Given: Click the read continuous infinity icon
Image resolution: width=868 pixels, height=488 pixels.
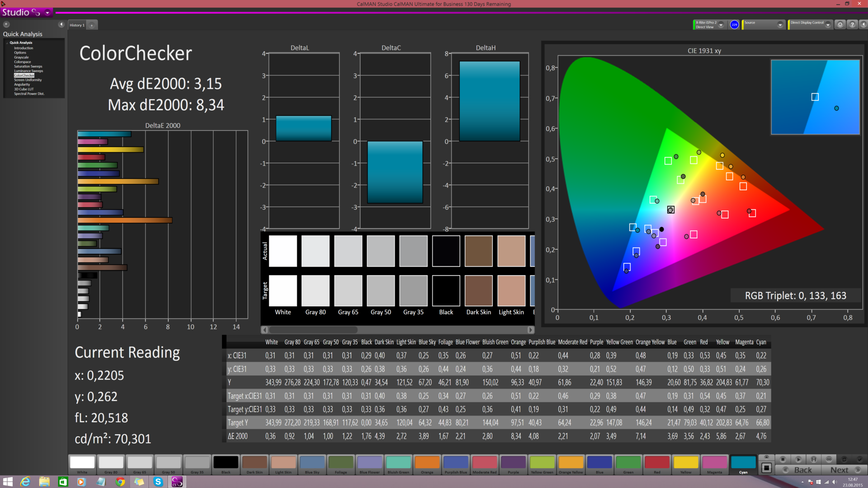Looking at the screenshot, I should [x=829, y=459].
